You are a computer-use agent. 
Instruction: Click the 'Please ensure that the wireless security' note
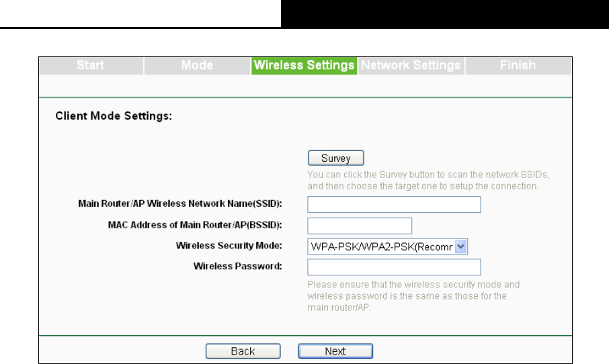pyautogui.click(x=413, y=296)
